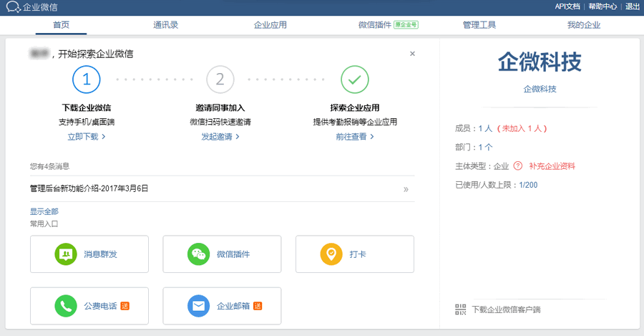Click the step 1 circle icon
This screenshot has height=336, width=644.
87,80
